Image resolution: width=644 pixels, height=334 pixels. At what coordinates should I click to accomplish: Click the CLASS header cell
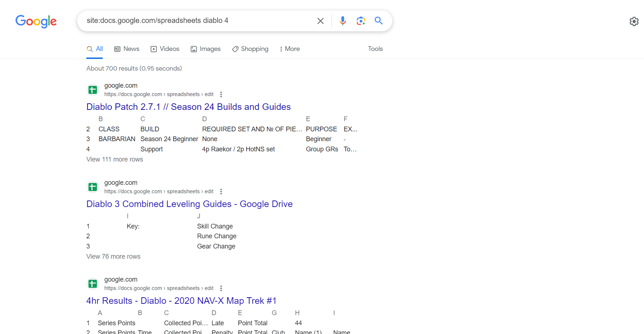(109, 129)
